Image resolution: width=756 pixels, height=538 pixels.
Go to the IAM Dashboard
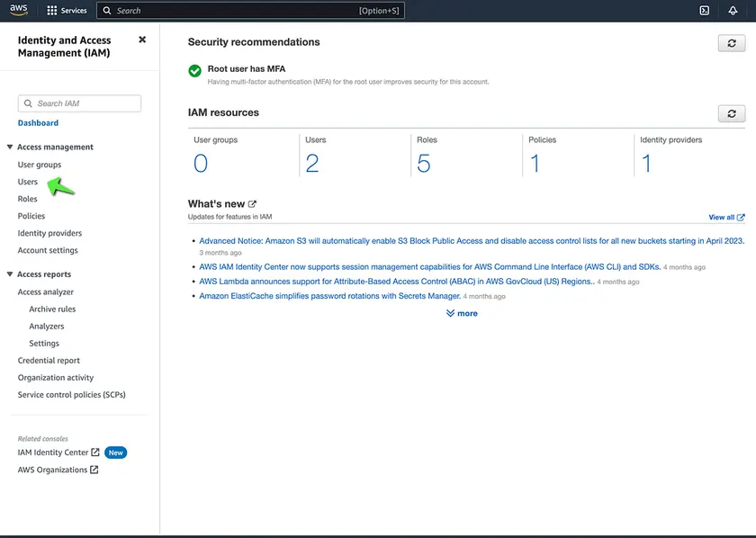coord(38,123)
